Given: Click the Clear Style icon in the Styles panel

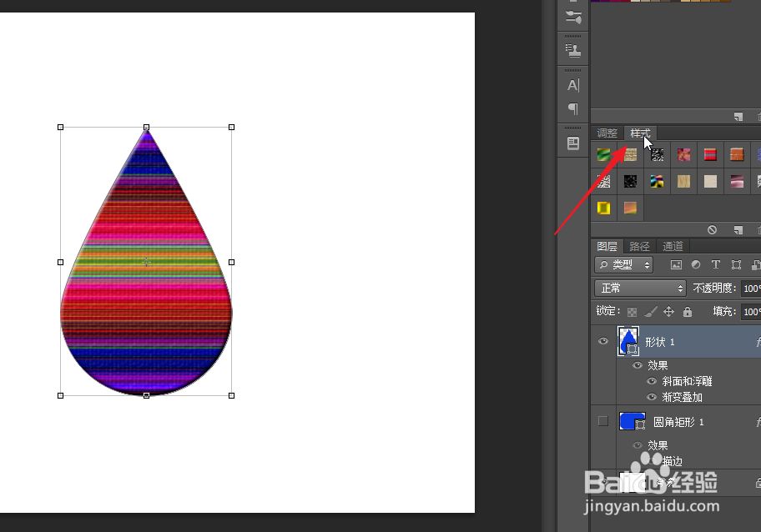Looking at the screenshot, I should coord(712,230).
